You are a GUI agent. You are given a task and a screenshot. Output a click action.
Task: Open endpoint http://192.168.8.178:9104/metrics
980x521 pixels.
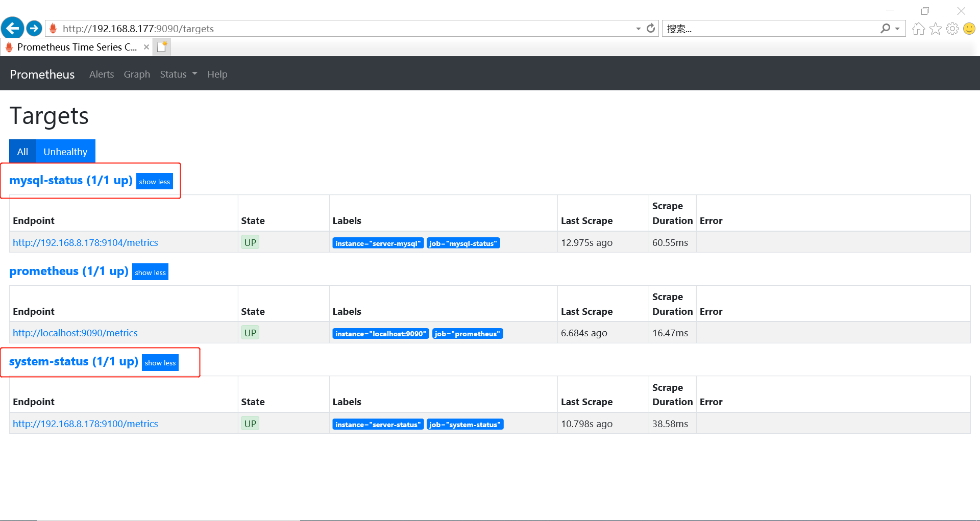85,243
